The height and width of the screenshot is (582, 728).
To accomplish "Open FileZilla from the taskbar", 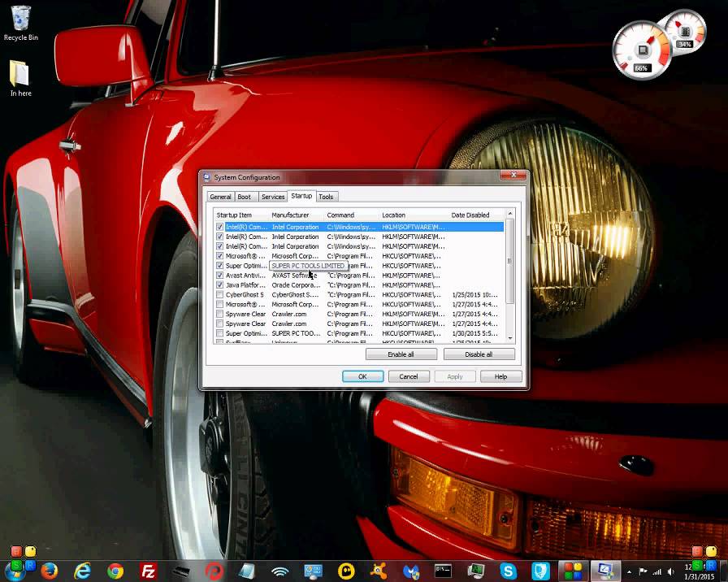I will [x=148, y=571].
